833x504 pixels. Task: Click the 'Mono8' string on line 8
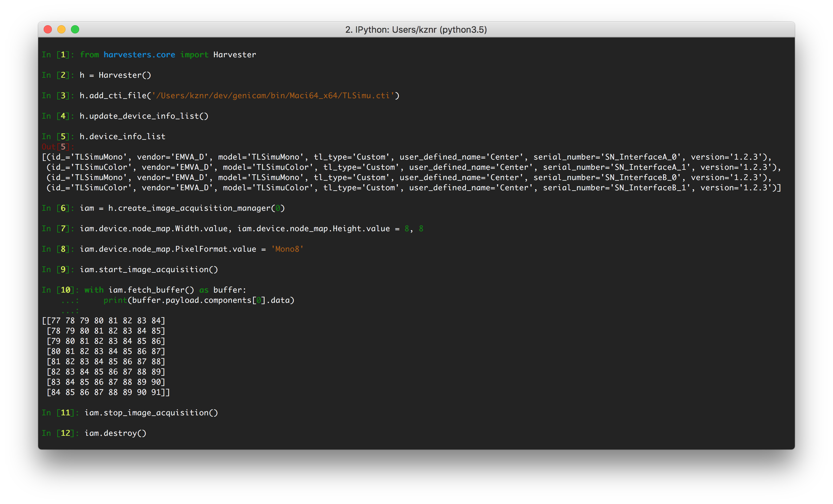287,249
